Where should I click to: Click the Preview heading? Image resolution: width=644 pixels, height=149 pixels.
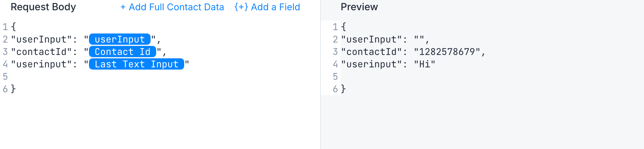(x=359, y=7)
